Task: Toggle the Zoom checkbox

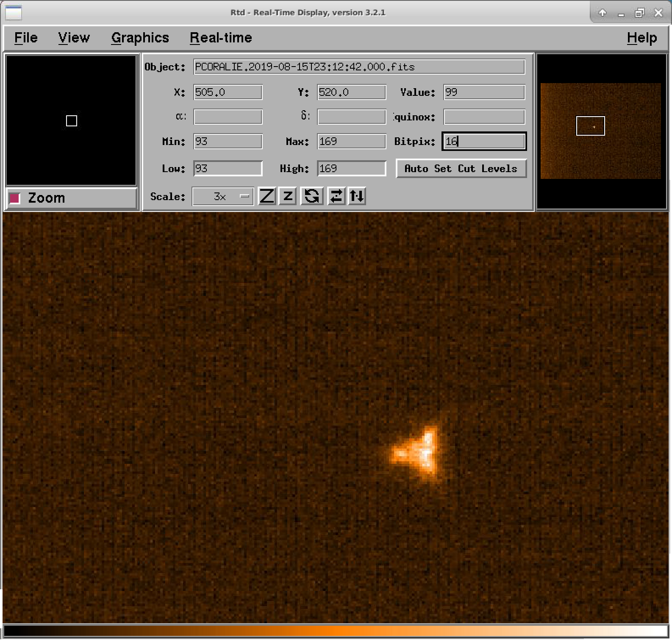Action: [x=15, y=198]
